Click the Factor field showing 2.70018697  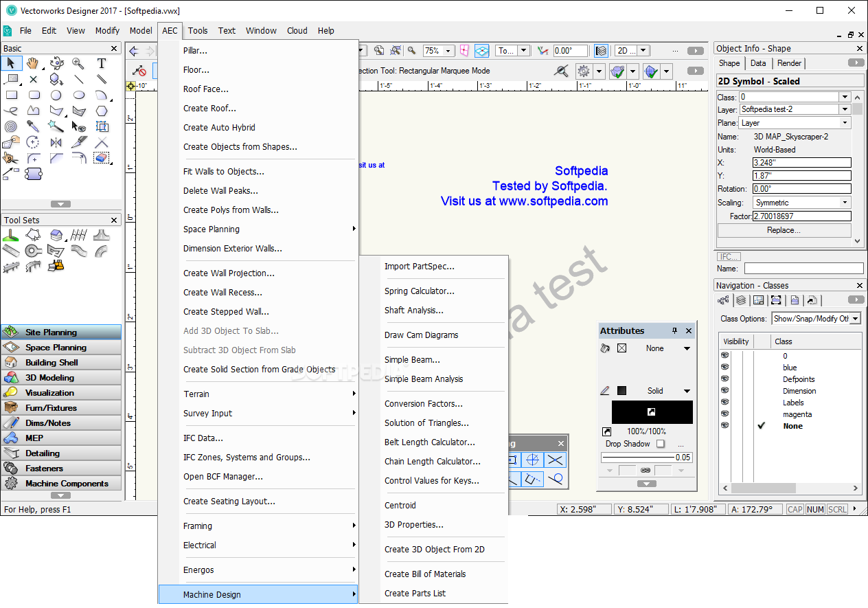(801, 216)
